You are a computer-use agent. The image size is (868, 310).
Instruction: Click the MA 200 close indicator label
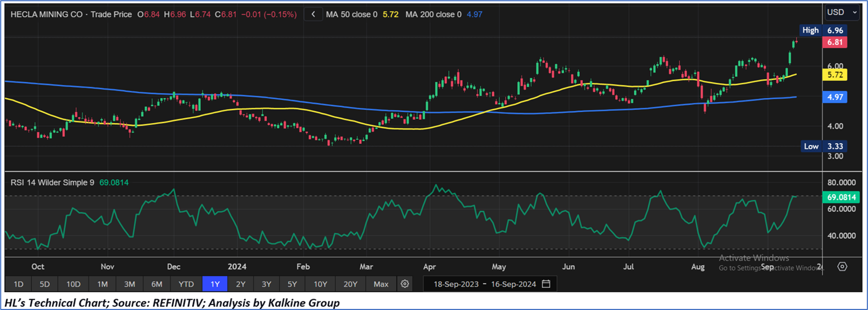pos(433,15)
